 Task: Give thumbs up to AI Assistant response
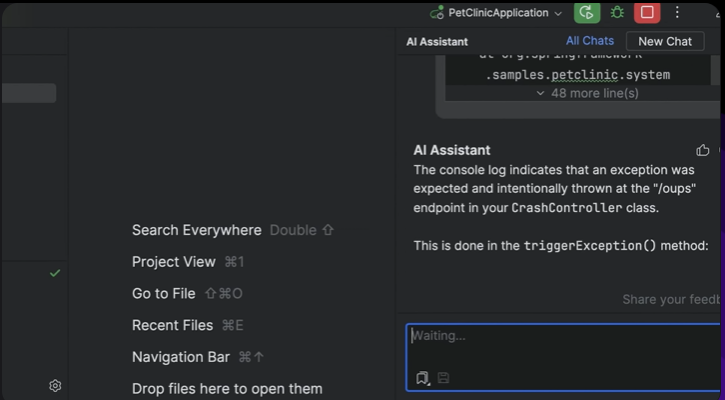702,150
